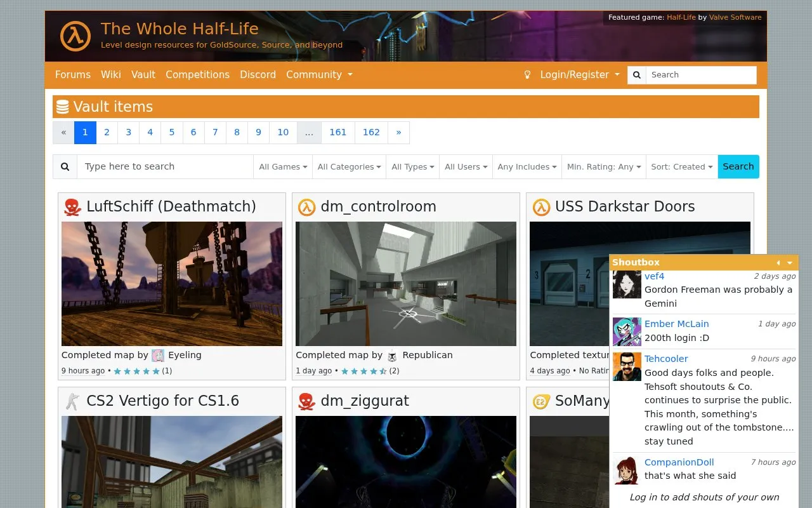812x508 pixels.
Task: Open the Wiki menu item
Action: [111, 75]
